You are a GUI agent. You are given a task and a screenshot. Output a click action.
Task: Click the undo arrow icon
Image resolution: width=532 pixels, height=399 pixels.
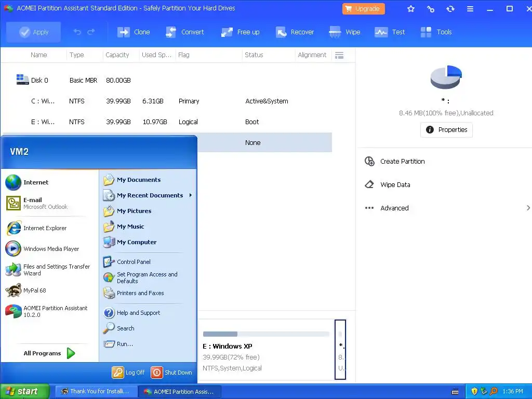77,32
